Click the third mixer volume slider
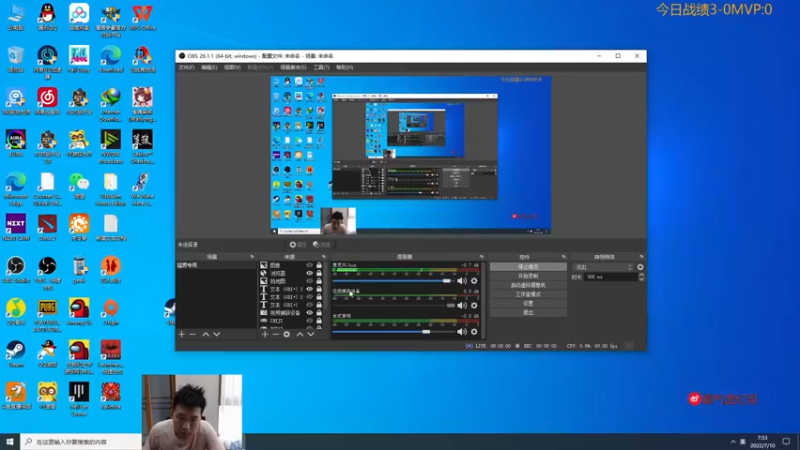 (392, 332)
